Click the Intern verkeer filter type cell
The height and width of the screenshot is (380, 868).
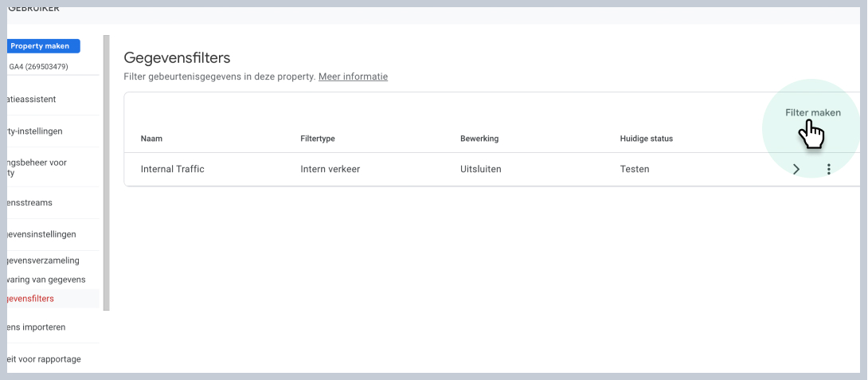click(330, 169)
